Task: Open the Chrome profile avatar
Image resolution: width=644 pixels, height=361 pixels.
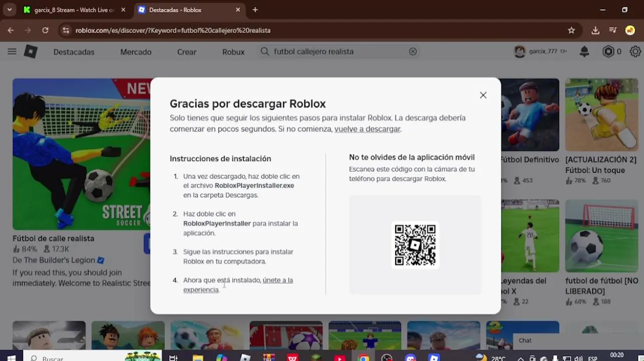Action: click(630, 31)
